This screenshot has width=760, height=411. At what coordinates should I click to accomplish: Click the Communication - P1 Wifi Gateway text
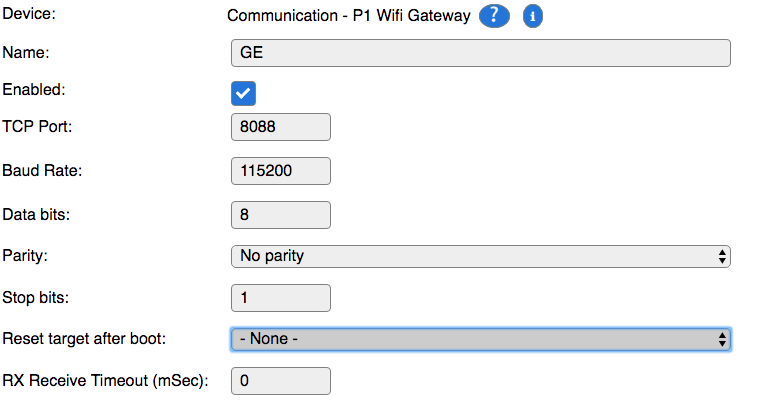point(348,16)
